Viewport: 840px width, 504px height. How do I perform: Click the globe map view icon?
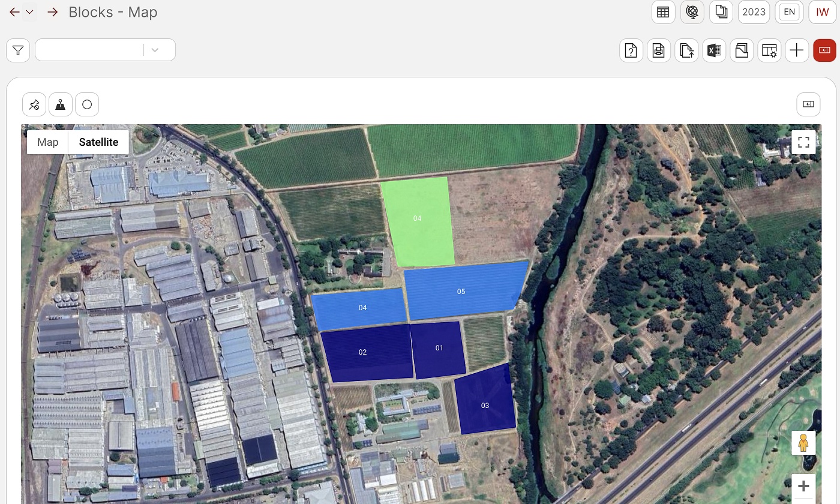[692, 12]
